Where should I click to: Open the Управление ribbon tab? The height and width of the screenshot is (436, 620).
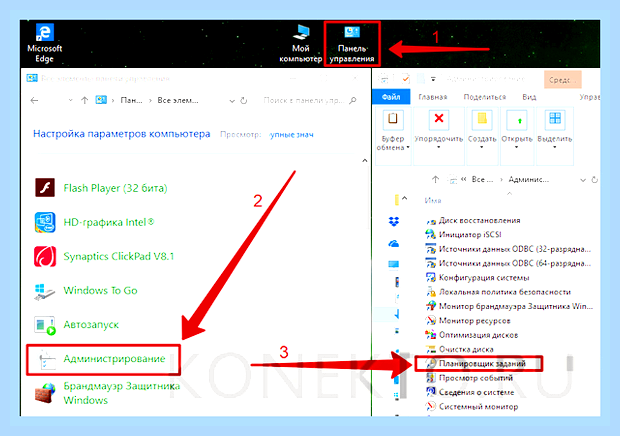pos(590,97)
